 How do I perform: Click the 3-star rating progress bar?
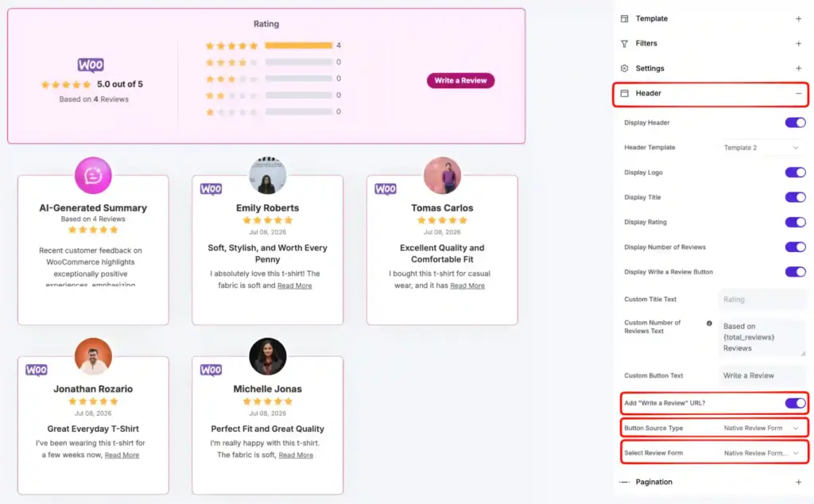[x=299, y=79]
